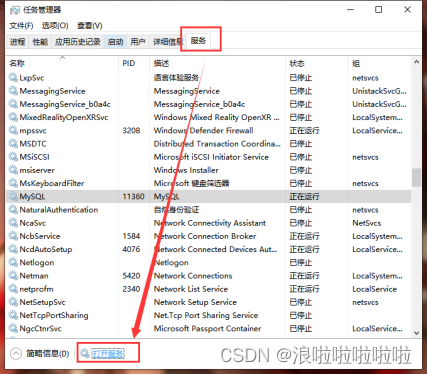Viewport: 427px width, 374px height.
Task: Select the Network Setup Service description
Action: 195,302
